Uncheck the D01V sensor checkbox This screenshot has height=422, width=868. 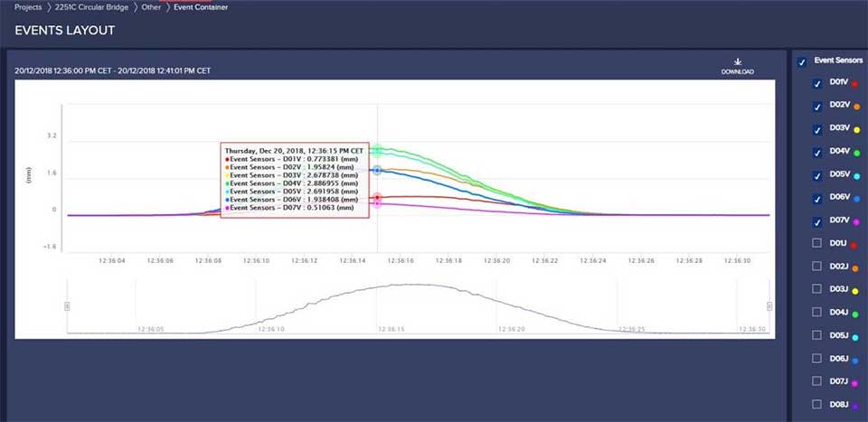(x=817, y=83)
